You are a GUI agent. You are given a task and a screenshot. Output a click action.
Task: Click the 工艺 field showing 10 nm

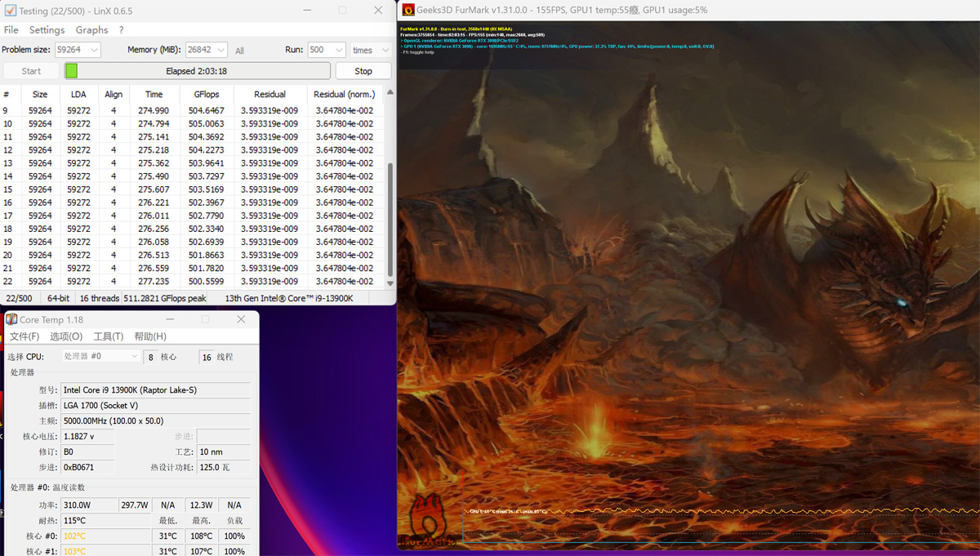(224, 451)
